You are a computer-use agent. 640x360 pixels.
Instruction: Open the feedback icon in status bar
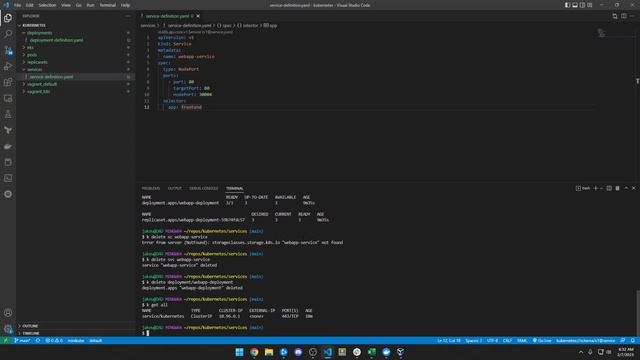click(623, 340)
